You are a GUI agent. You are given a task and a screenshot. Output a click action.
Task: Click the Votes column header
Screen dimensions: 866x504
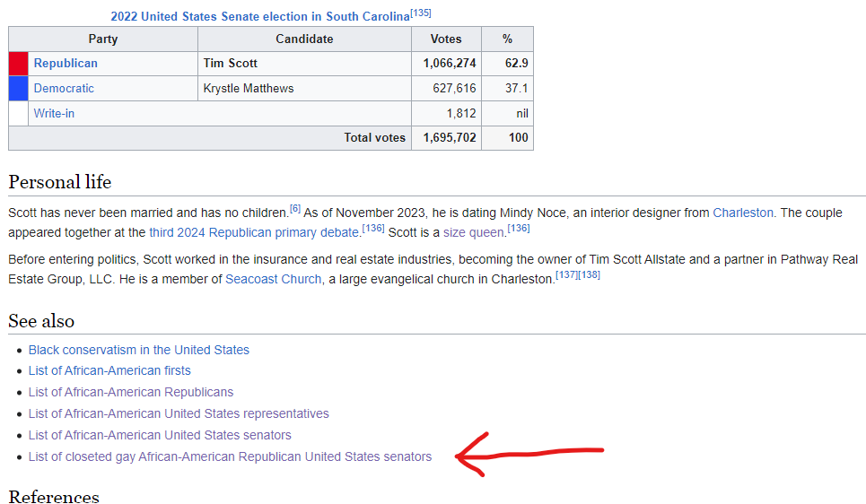446,39
